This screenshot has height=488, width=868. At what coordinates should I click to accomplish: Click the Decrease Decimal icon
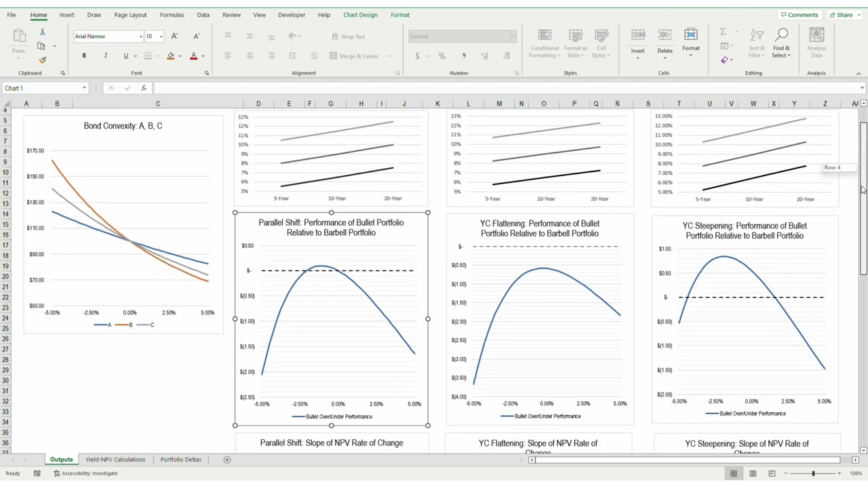point(507,56)
